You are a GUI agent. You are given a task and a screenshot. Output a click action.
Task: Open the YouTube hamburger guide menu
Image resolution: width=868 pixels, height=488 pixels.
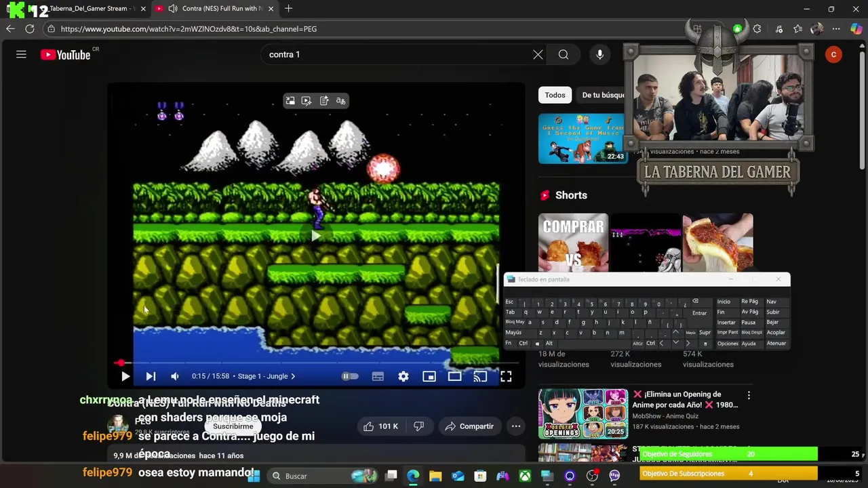[x=21, y=54]
